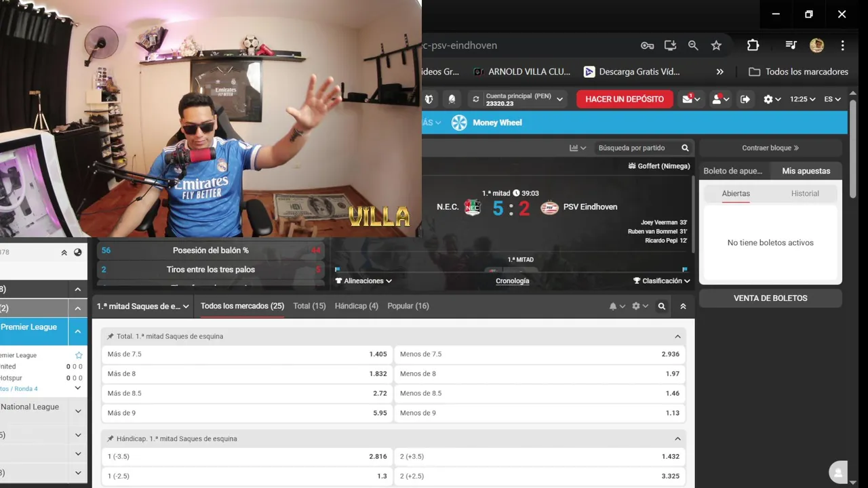
Task: Collapse the Hándicap 1.ª mitad Saques de esquina section
Action: [x=677, y=439]
